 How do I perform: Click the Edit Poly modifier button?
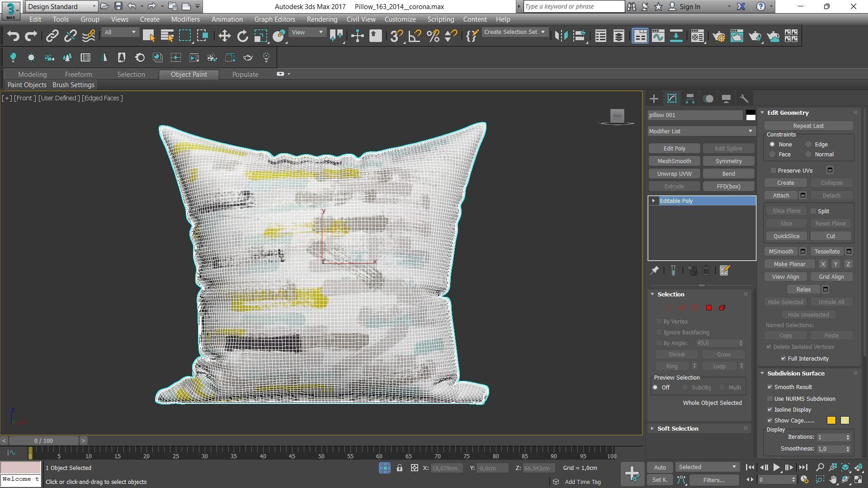click(x=674, y=148)
